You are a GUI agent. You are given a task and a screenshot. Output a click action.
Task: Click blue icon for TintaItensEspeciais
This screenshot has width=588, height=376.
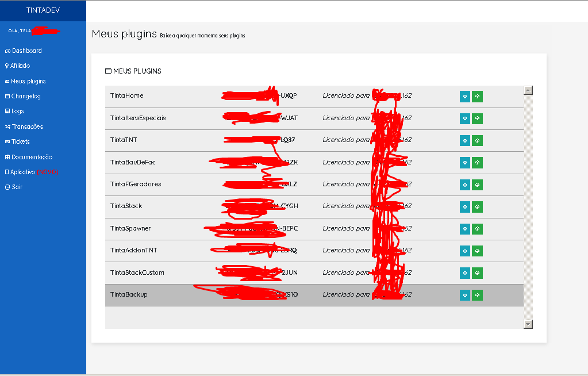(x=465, y=118)
